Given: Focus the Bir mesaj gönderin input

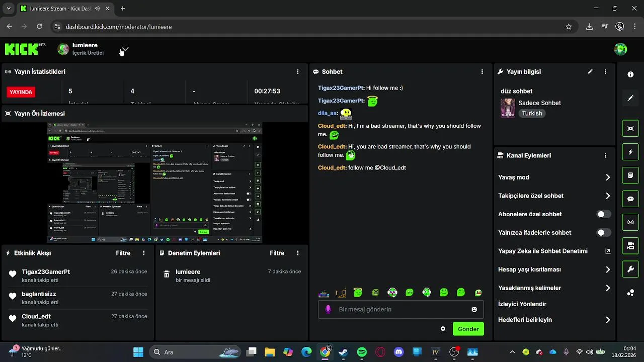Looking at the screenshot, I should click(x=401, y=309).
